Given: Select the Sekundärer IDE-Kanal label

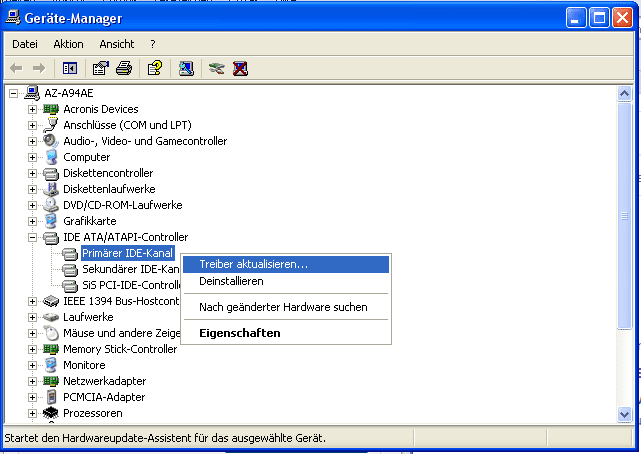Looking at the screenshot, I should 130,269.
